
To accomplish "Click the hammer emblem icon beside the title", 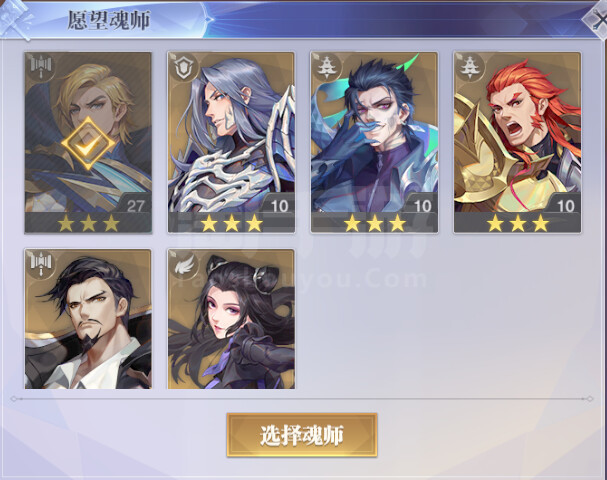I will click(x=15, y=19).
